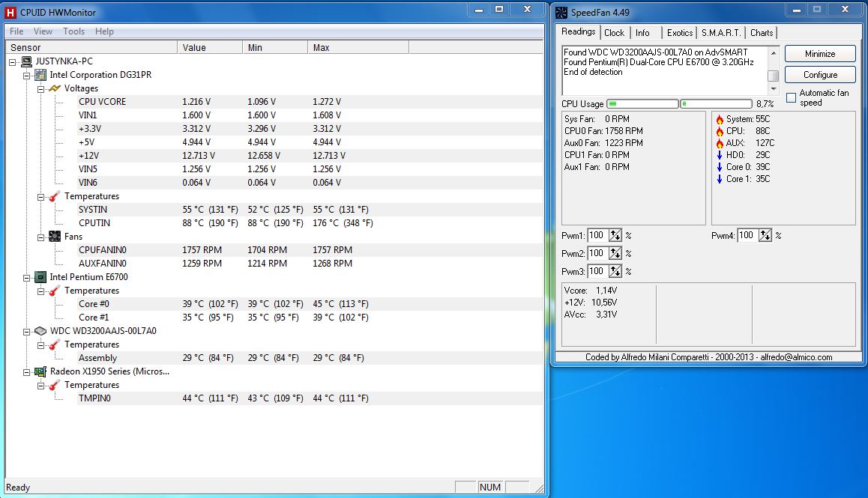This screenshot has height=498, width=868.
Task: Open the Info tab in SpeedFan
Action: 642,33
